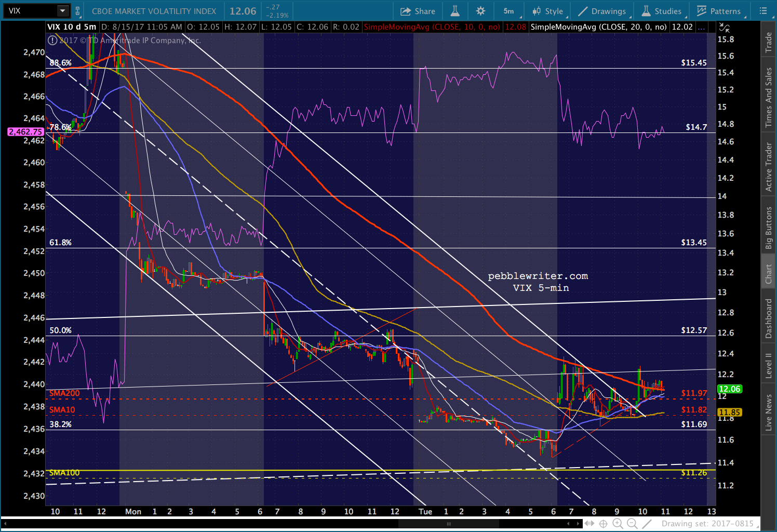Viewport: 777px width, 532px height.
Task: Click the Share button
Action: [418, 11]
